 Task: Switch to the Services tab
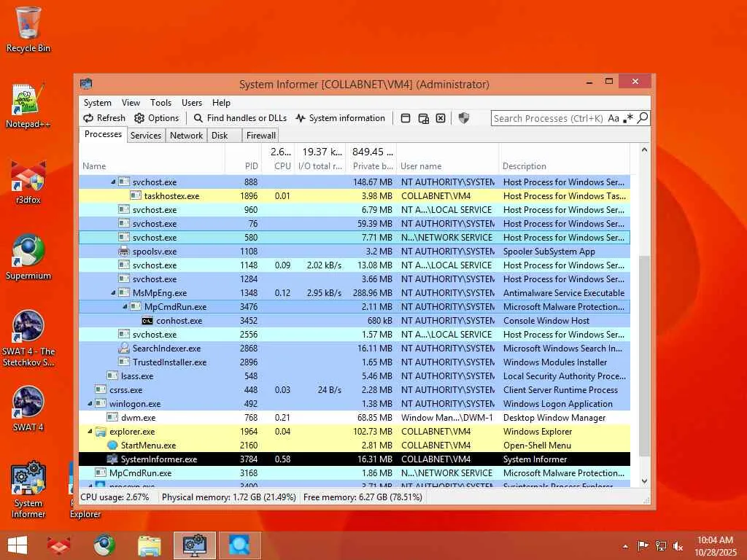coord(146,135)
